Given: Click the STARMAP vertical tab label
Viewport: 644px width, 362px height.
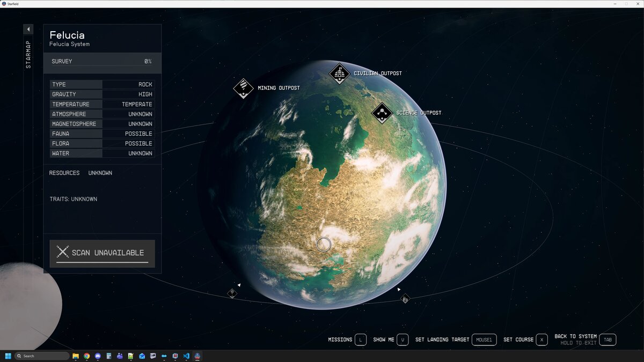Looking at the screenshot, I should 28,55.
